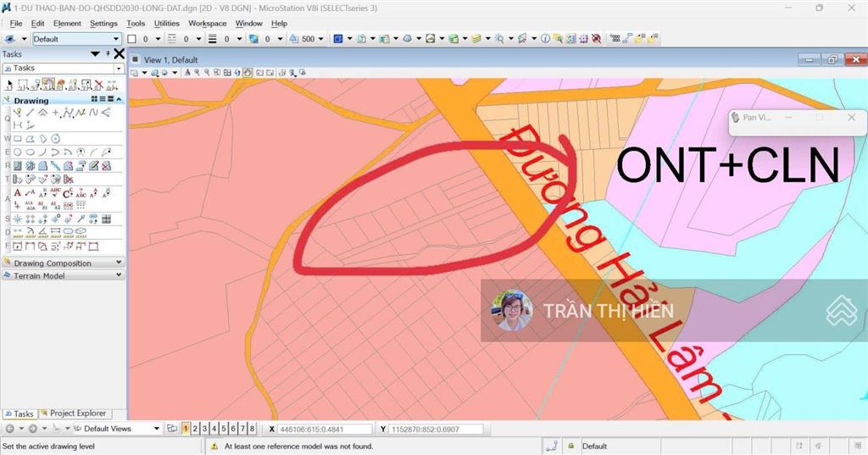Viewport: 868px width, 455px height.
Task: Toggle view 6 window
Action: tap(233, 429)
